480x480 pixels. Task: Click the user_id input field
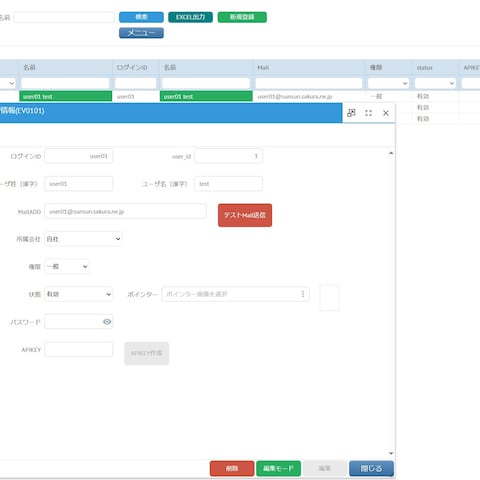(x=228, y=156)
